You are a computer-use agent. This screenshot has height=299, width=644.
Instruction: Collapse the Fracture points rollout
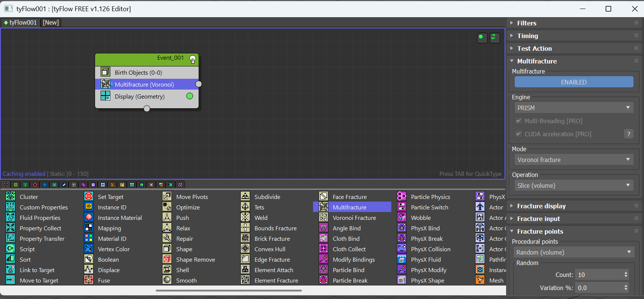[x=574, y=231]
